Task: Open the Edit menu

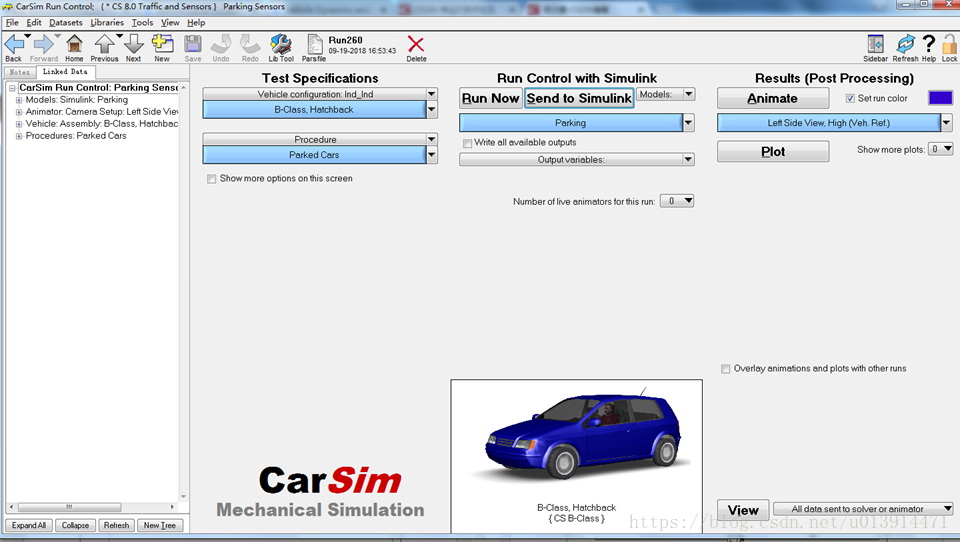Action: coord(34,23)
